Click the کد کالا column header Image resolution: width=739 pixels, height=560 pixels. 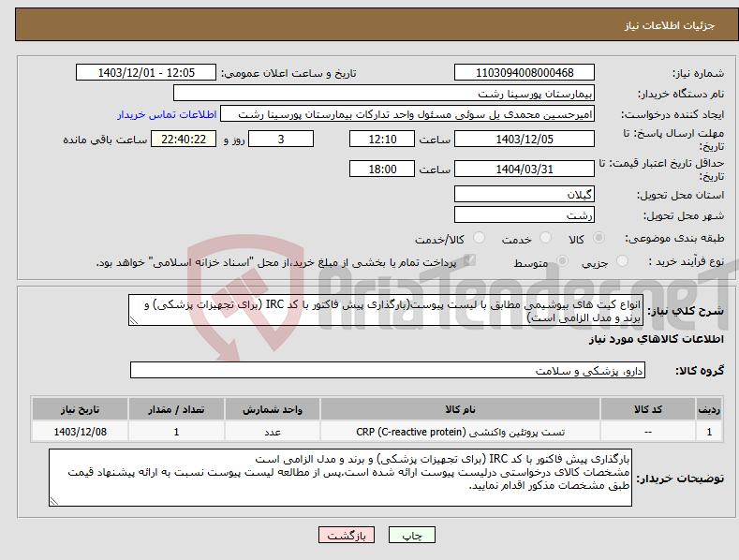(648, 409)
